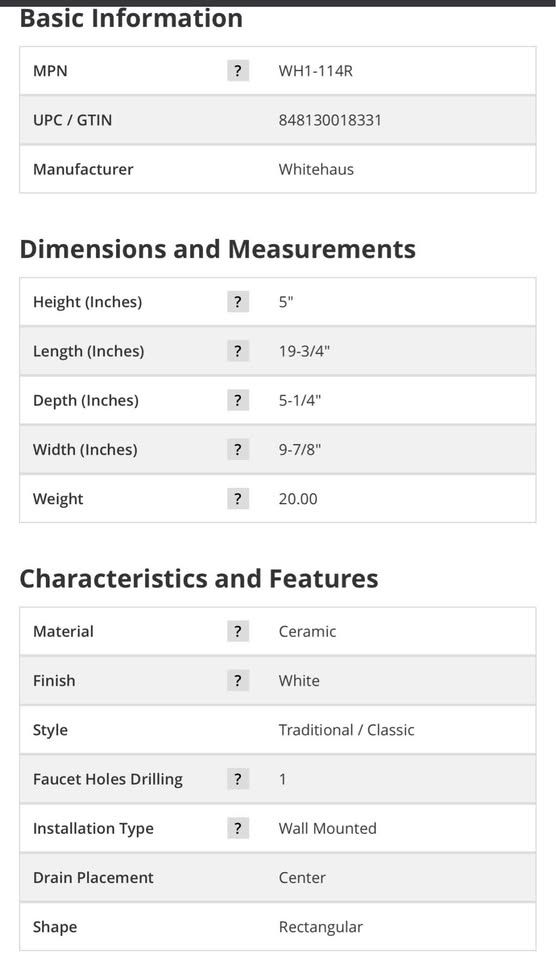
Task: Click the Dimensions and Measurements heading
Action: pyautogui.click(x=217, y=249)
